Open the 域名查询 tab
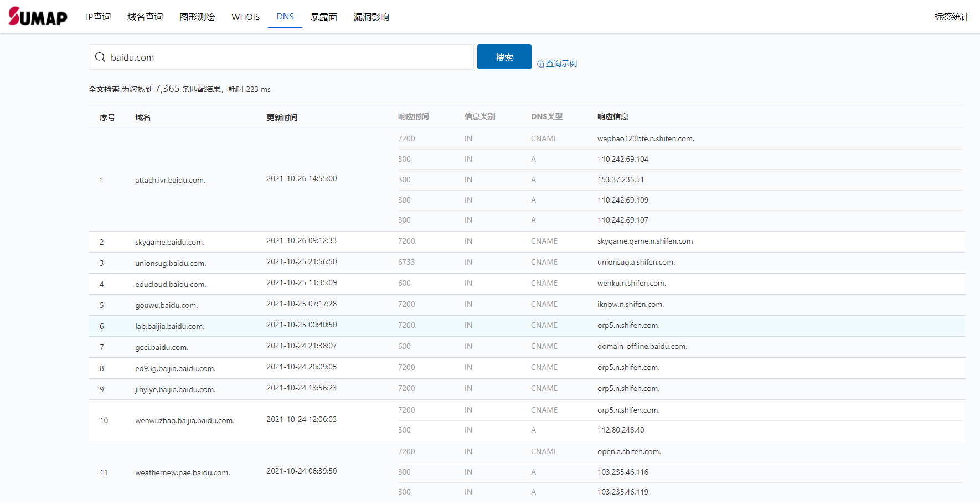Viewport: 980px width, 504px height. (x=145, y=17)
